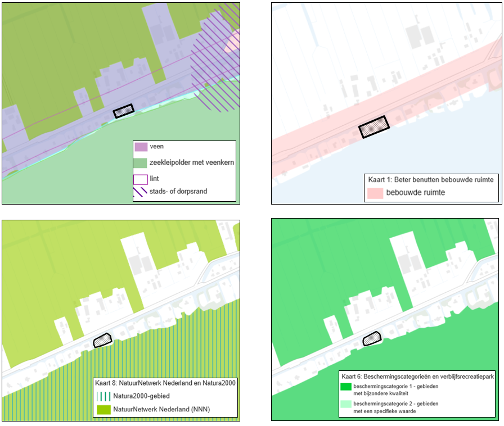Click the hatched plot marker on the Kaart 8 map

(102, 341)
